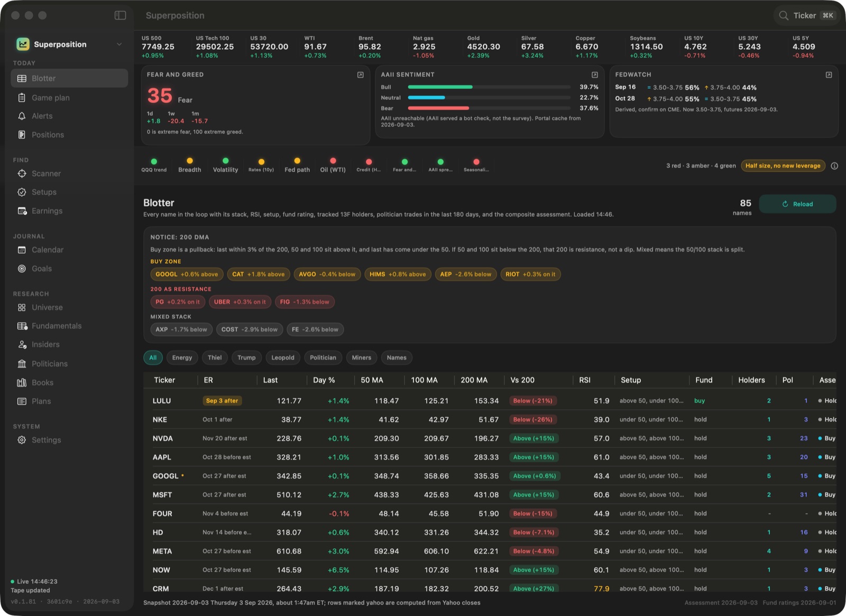Image resolution: width=846 pixels, height=616 pixels.
Task: Open Game plan clipboard icon
Action: coord(22,98)
